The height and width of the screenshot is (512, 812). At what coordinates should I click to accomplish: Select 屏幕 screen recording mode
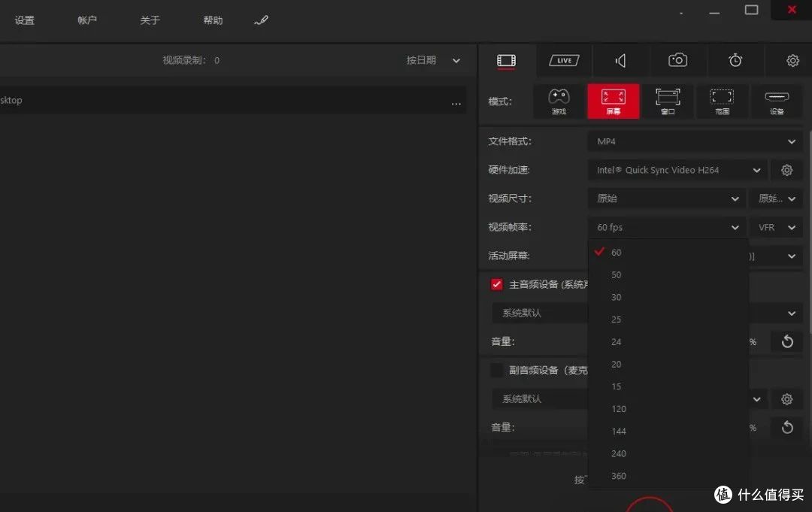pyautogui.click(x=614, y=101)
